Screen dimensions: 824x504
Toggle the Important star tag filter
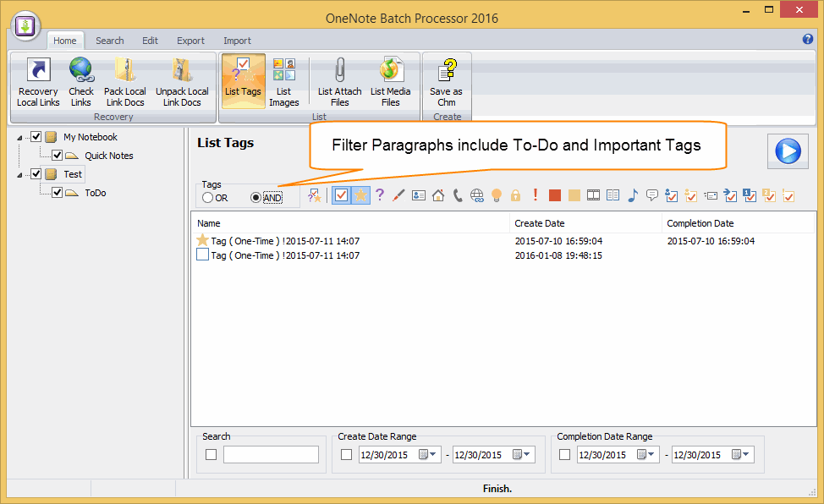point(360,195)
